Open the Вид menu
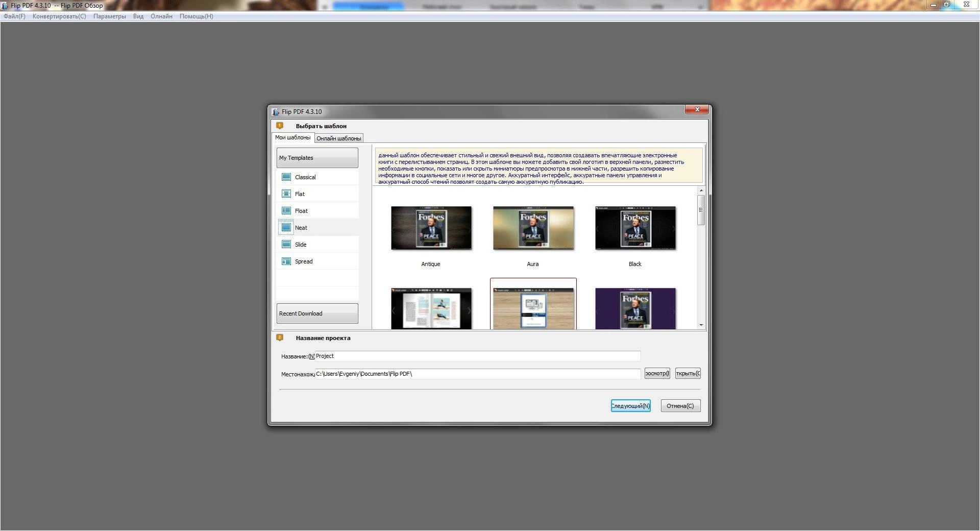980x531 pixels. point(138,16)
